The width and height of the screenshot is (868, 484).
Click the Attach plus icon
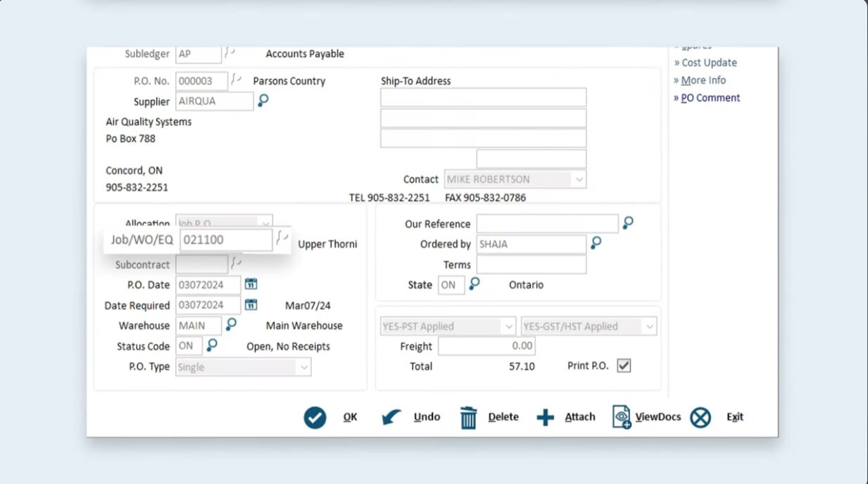point(546,418)
